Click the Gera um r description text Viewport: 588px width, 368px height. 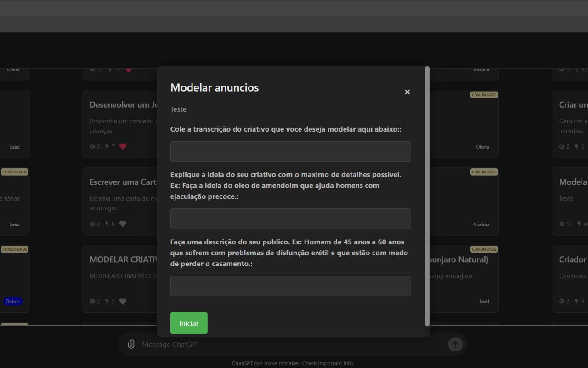[x=573, y=126]
